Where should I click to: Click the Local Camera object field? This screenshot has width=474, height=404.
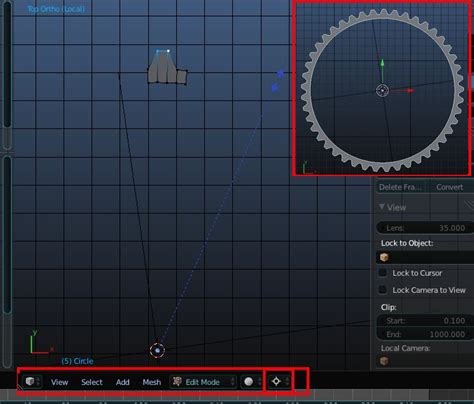pos(425,361)
